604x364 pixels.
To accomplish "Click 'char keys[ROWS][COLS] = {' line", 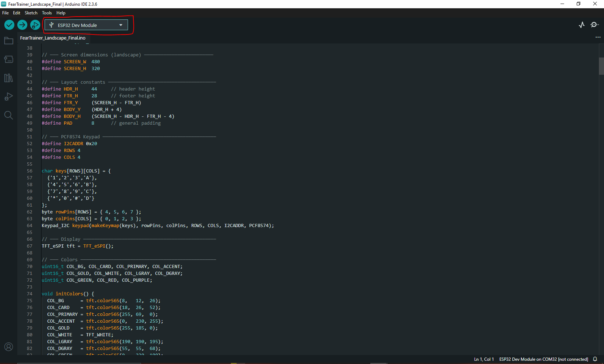I will [x=76, y=171].
